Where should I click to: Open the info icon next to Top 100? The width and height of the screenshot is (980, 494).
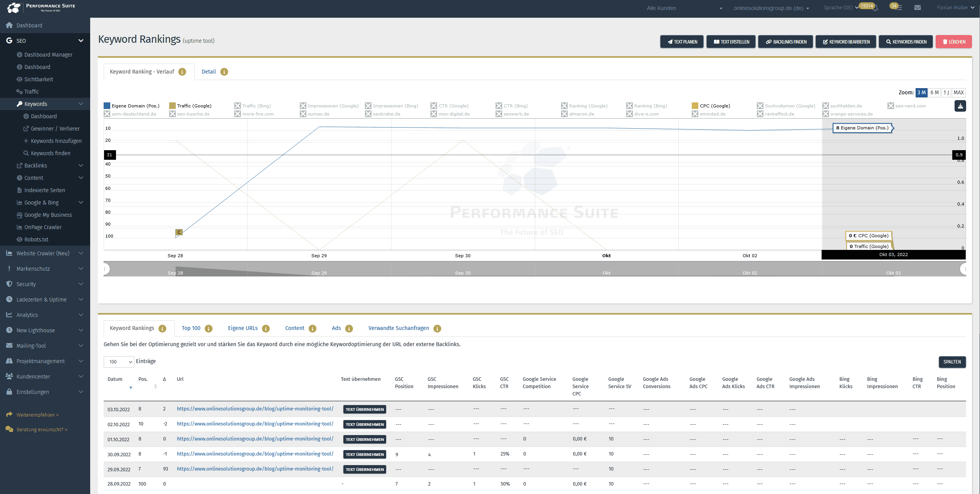point(208,328)
